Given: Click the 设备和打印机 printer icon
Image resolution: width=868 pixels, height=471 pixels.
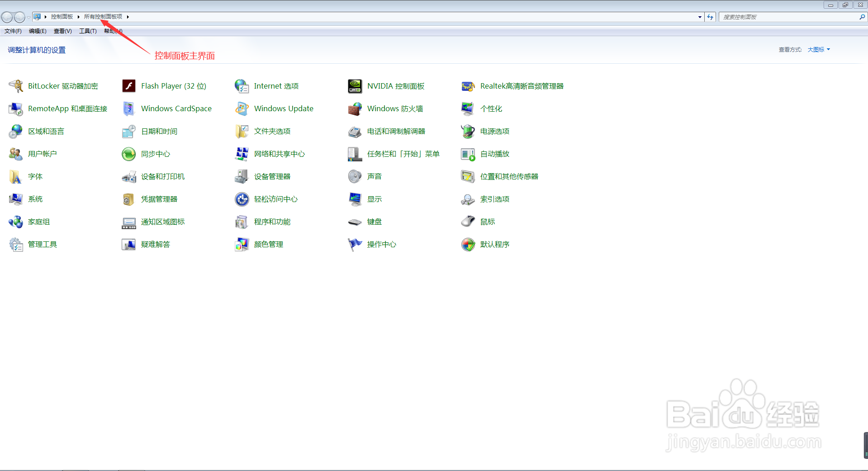Looking at the screenshot, I should 129,176.
